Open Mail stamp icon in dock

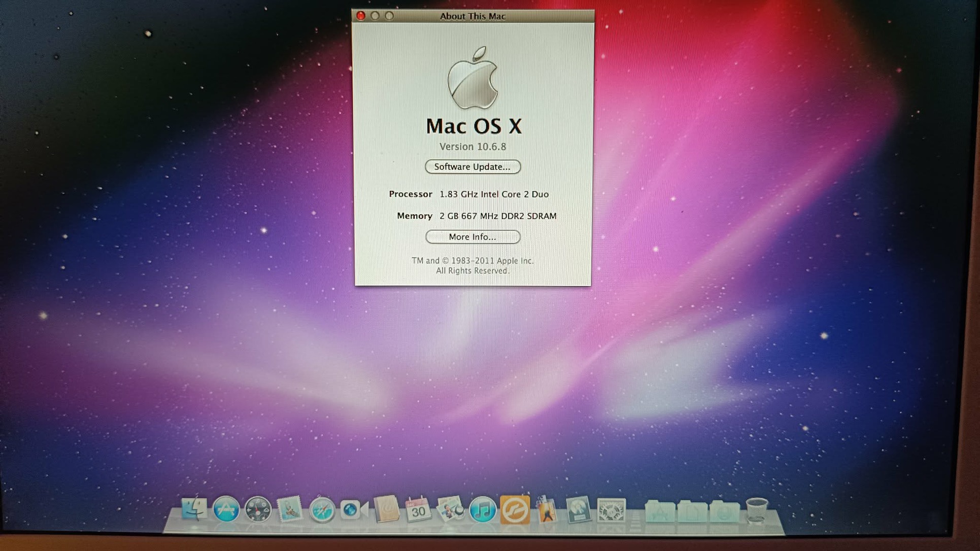[290, 509]
